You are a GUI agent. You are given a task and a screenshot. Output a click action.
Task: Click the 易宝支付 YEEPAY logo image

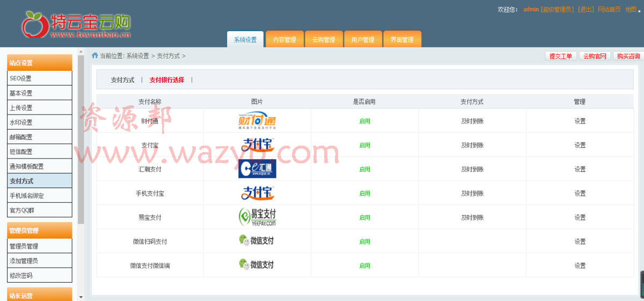point(257,217)
